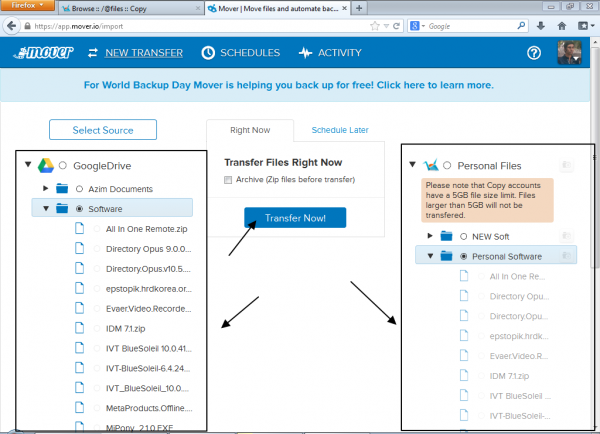Expand the Azim Documents folder
Viewport: 600px width, 434px height.
coord(46,188)
